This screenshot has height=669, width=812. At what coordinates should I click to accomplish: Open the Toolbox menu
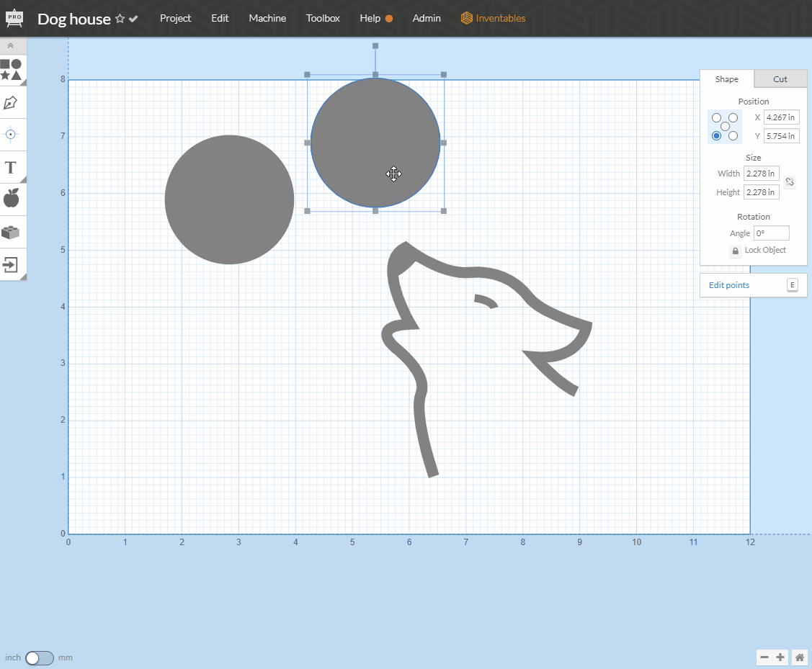(x=323, y=18)
